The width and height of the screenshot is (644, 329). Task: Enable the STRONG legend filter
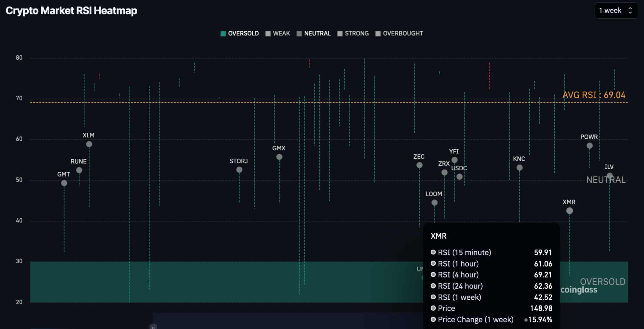[x=356, y=34]
